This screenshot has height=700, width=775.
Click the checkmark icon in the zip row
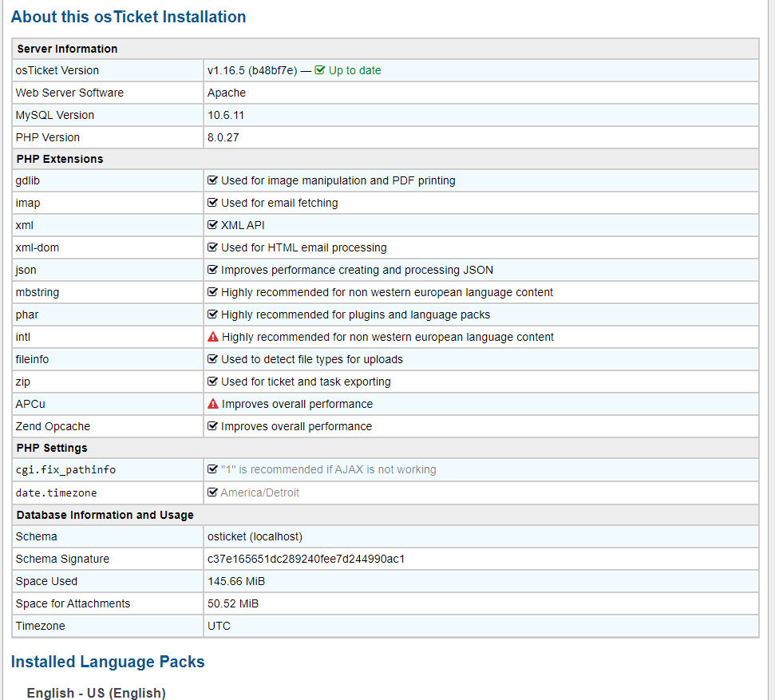pos(212,382)
